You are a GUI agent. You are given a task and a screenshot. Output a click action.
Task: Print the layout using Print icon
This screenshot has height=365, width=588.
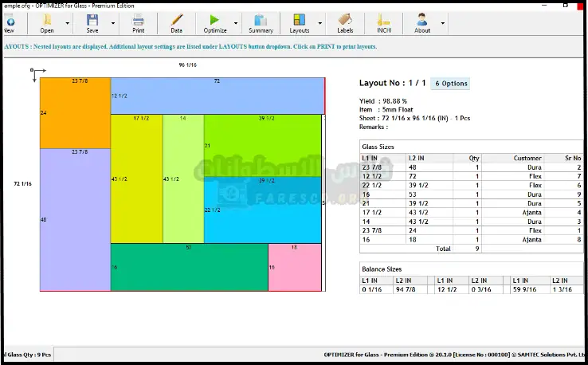[138, 20]
